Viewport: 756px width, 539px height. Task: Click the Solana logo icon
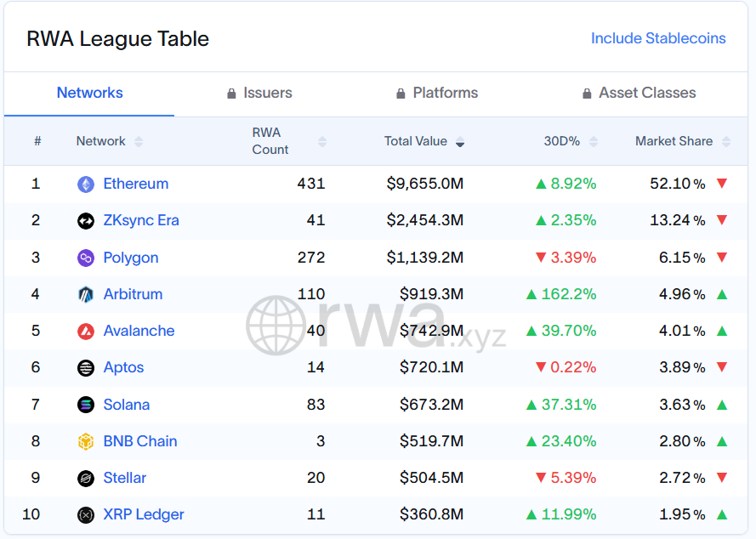[86, 405]
